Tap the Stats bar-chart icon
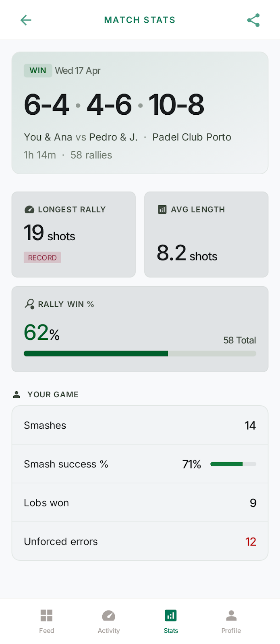Image resolution: width=280 pixels, height=644 pixels. click(x=170, y=615)
